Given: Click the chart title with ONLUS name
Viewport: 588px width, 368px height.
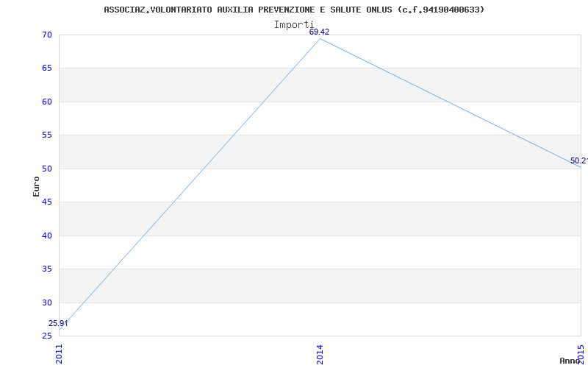Looking at the screenshot, I should (294, 10).
